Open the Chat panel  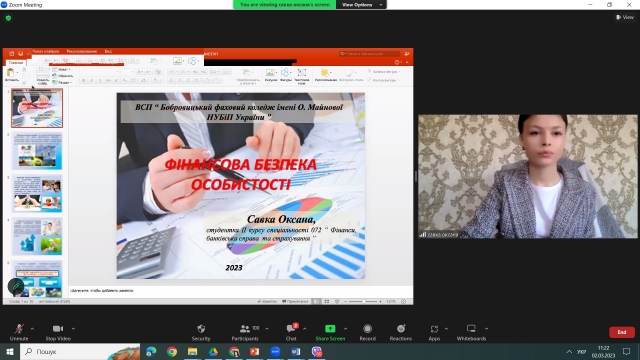coord(291,332)
